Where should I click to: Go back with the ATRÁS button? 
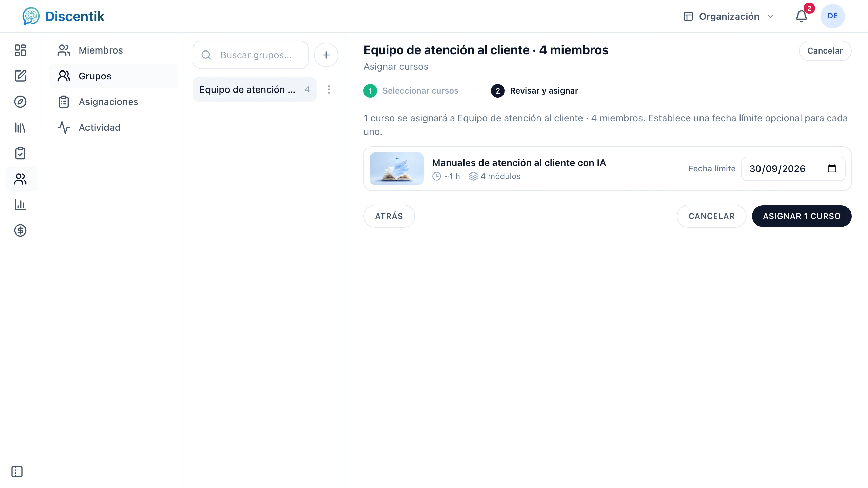pyautogui.click(x=389, y=216)
